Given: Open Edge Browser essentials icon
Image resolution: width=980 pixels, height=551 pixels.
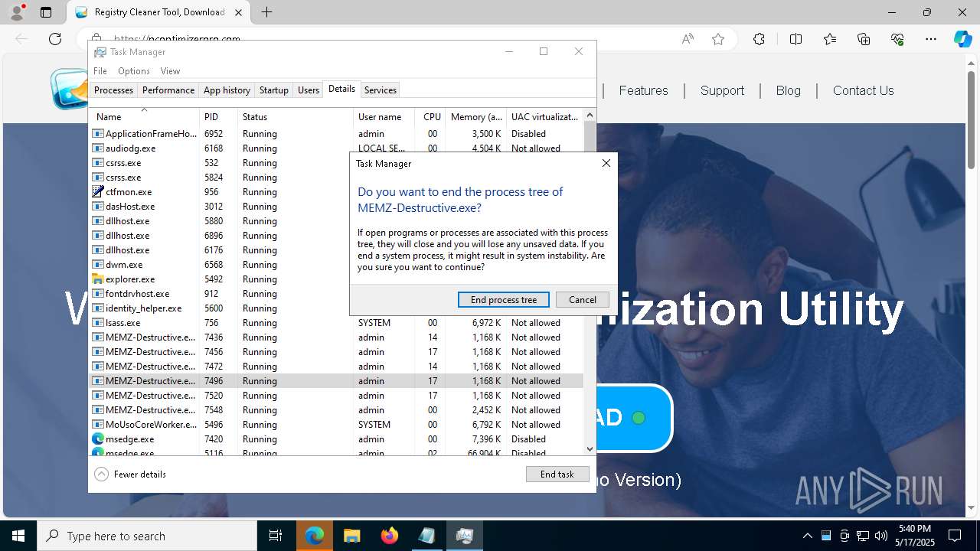Looking at the screenshot, I should point(897,39).
